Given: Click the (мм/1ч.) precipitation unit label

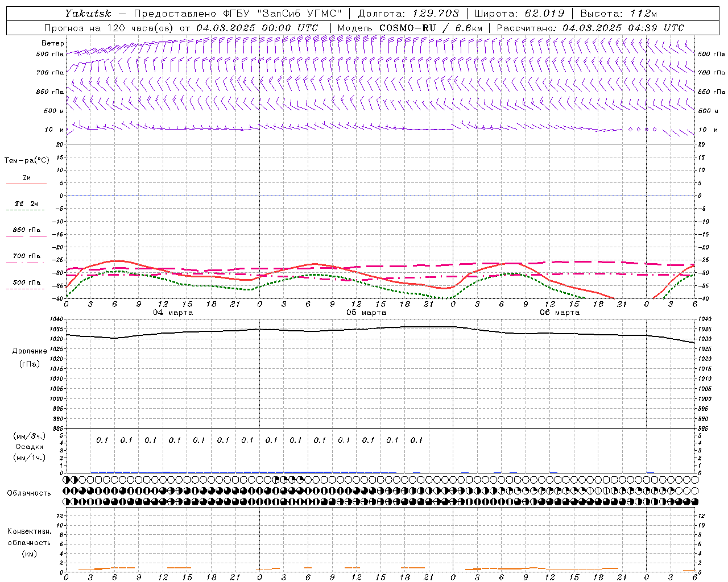Looking at the screenshot, I should tap(30, 458).
